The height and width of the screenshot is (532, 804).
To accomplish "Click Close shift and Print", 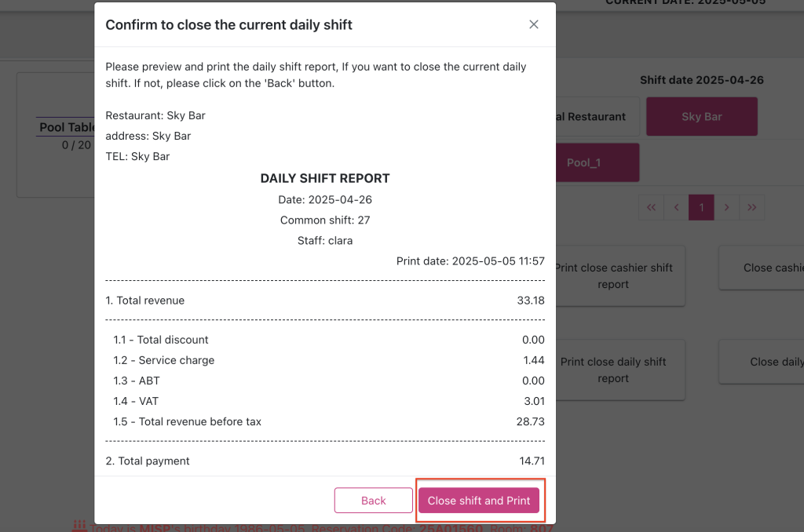I will click(479, 501).
